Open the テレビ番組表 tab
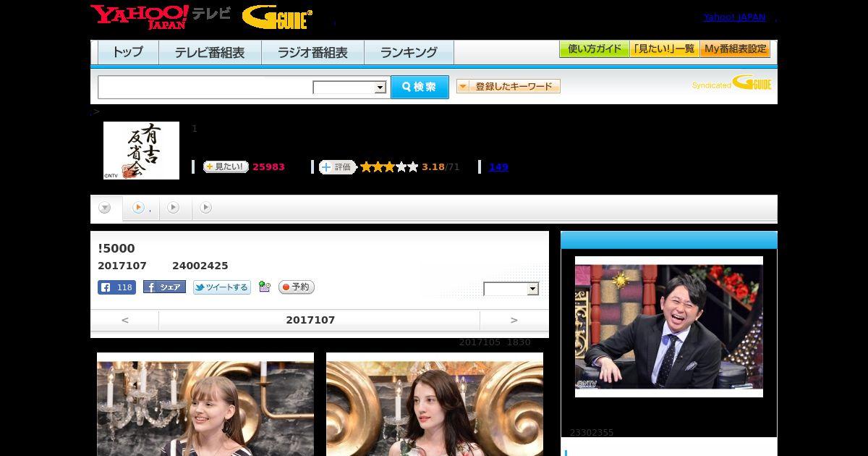This screenshot has width=868, height=456. click(x=210, y=52)
